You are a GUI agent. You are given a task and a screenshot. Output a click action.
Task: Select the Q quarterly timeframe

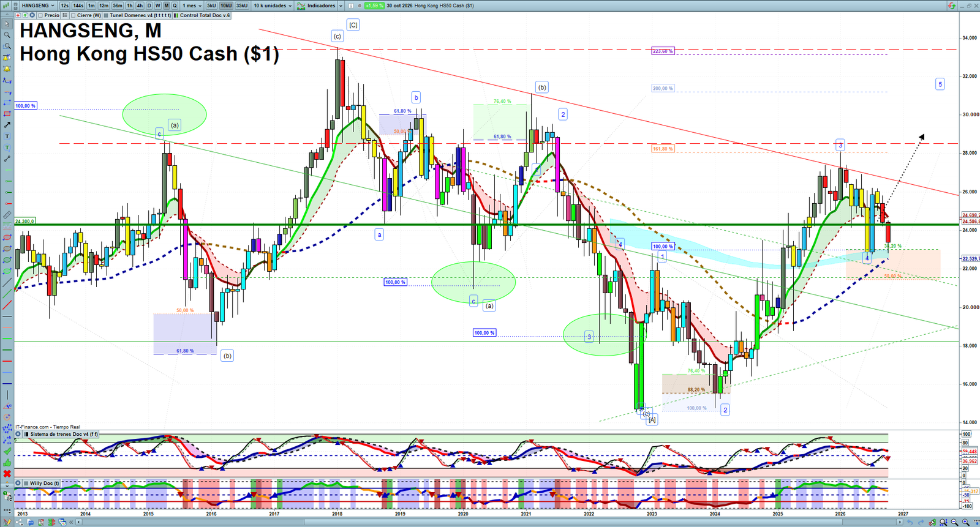tap(175, 6)
